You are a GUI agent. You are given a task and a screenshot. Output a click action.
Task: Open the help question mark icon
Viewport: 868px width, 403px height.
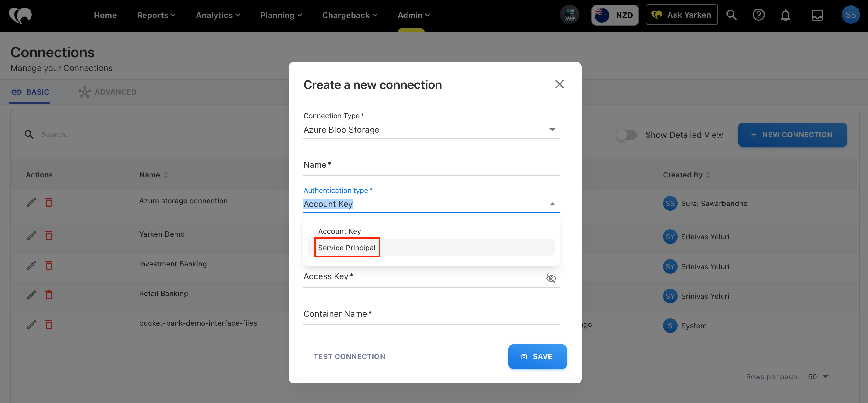(758, 15)
